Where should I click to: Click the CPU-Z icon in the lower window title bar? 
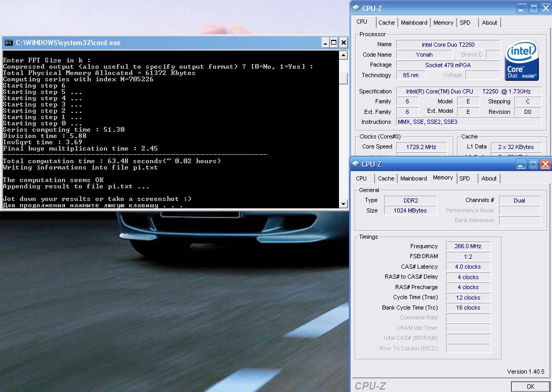tap(356, 164)
